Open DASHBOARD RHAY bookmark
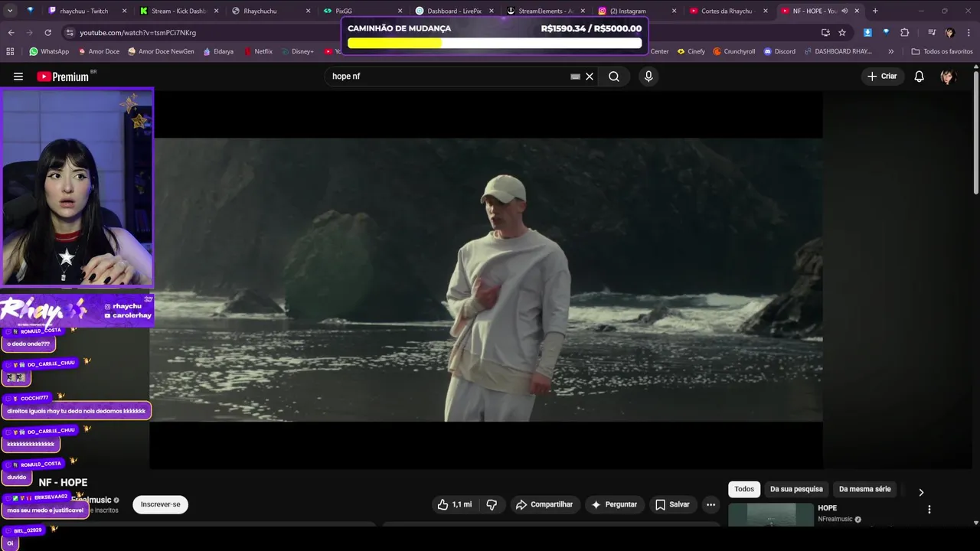Image resolution: width=980 pixels, height=551 pixels. tap(838, 51)
